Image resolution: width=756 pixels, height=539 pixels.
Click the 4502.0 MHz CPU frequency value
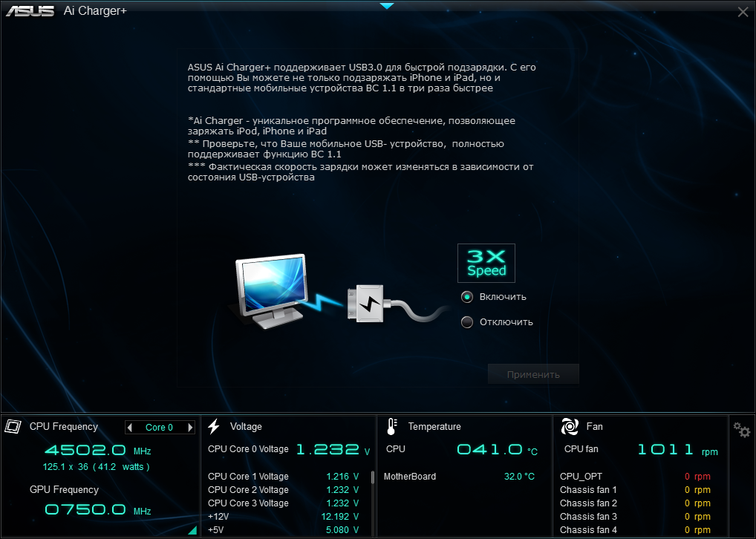click(x=98, y=451)
